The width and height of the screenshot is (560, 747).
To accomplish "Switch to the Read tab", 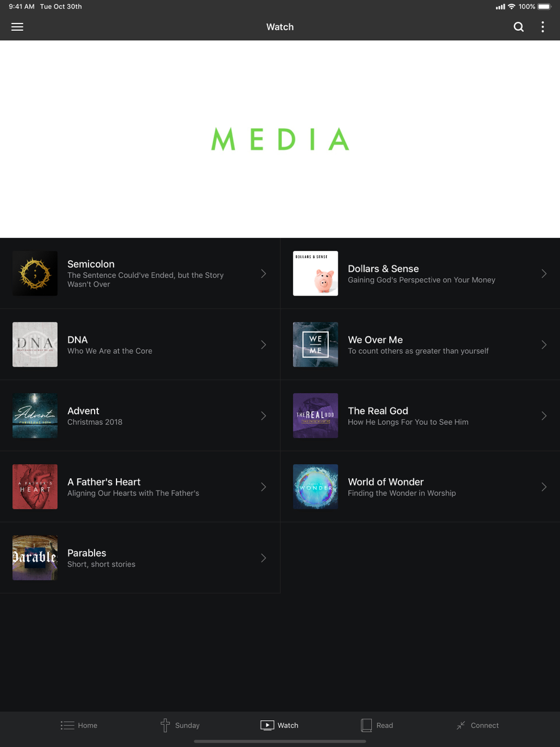I will 377,725.
